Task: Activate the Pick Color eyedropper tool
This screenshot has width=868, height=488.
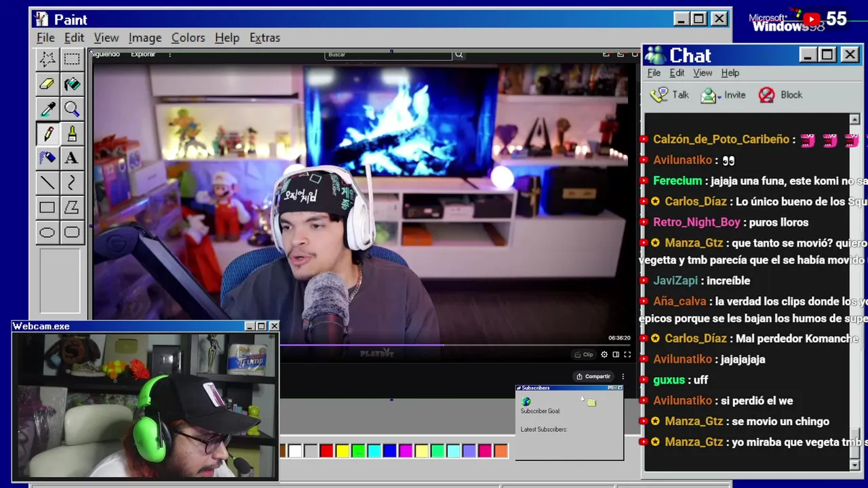Action: 47,109
